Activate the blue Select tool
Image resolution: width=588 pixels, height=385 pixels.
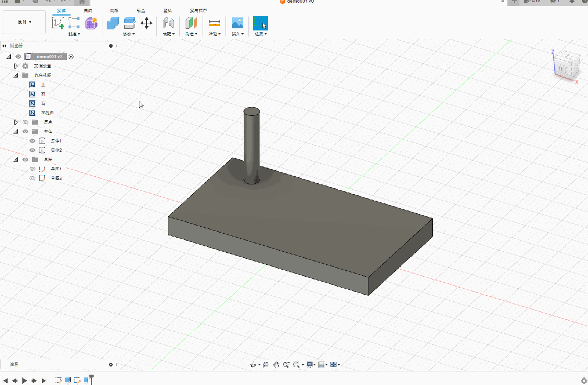pyautogui.click(x=260, y=23)
